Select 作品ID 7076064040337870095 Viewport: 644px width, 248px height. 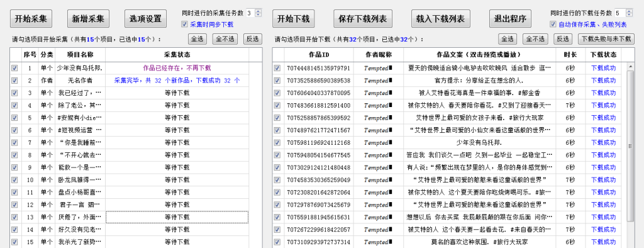point(319,93)
